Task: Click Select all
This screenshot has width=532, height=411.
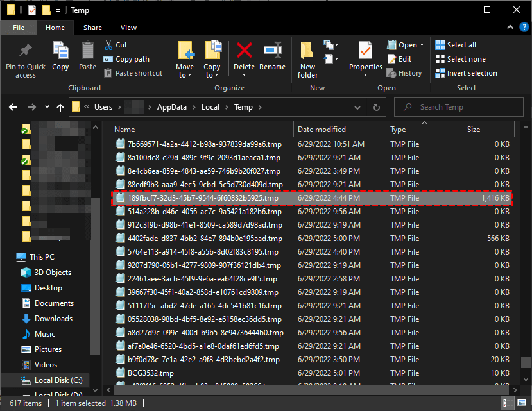Action: point(456,45)
